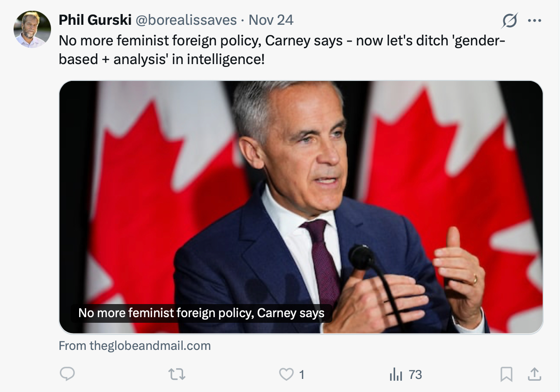560x392 pixels.
Task: Click Phil Gurski's profile avatar
Action: pos(32,29)
